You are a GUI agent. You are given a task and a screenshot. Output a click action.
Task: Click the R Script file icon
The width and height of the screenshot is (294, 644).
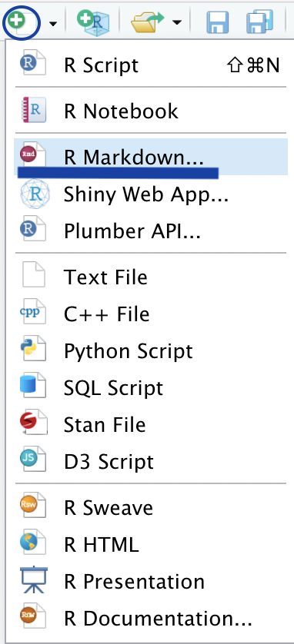tap(32, 63)
